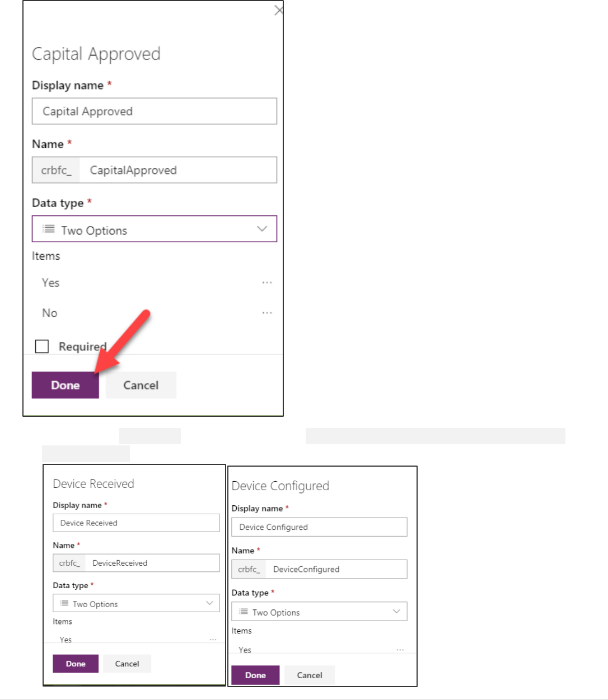The image size is (608, 700).
Task: Cancel the Capital Approved panel
Action: 141,385
